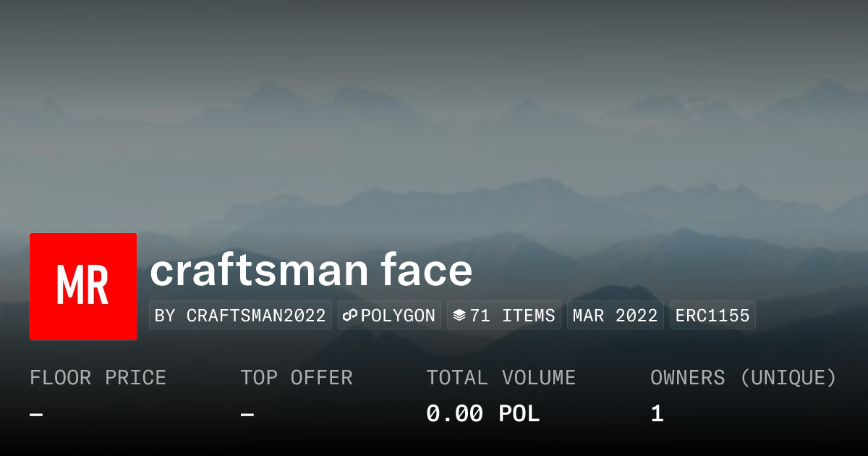Click the TOTAL VOLUME stat label
Viewport: 868px width, 456px height.
[501, 377]
